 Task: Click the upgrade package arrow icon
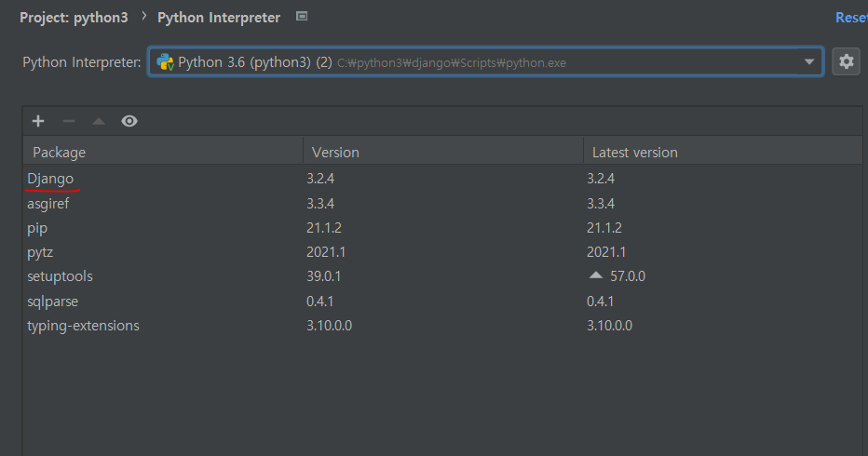click(99, 121)
